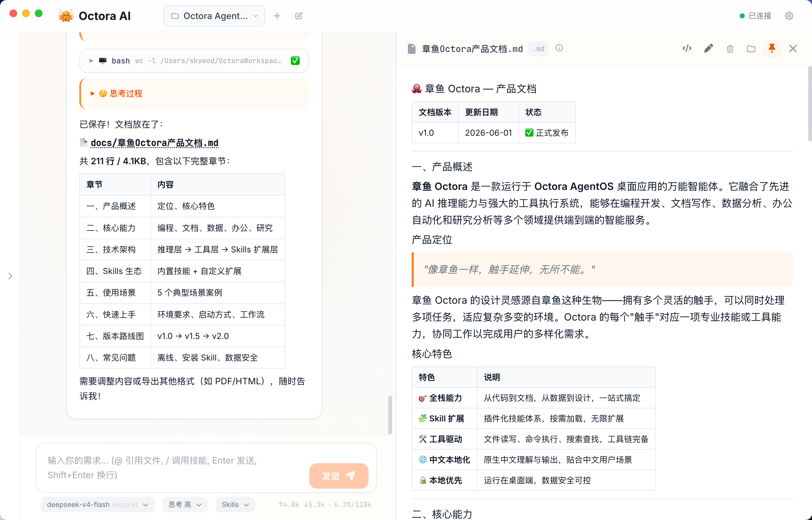Click the small file icon before docs link

(x=83, y=142)
